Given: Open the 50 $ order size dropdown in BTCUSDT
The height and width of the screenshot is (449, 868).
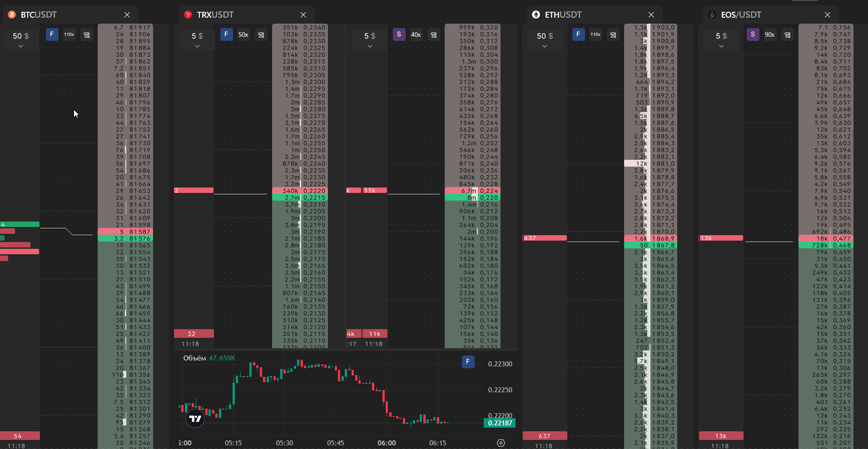Looking at the screenshot, I should (x=20, y=40).
